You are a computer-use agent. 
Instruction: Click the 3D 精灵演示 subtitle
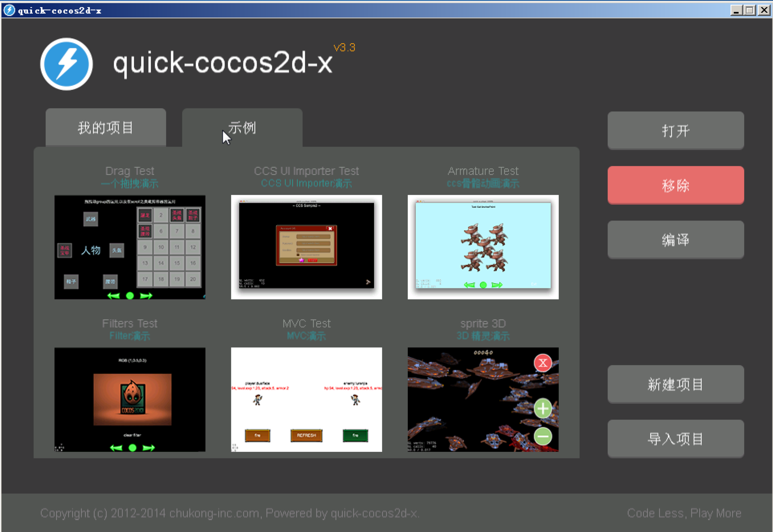483,336
